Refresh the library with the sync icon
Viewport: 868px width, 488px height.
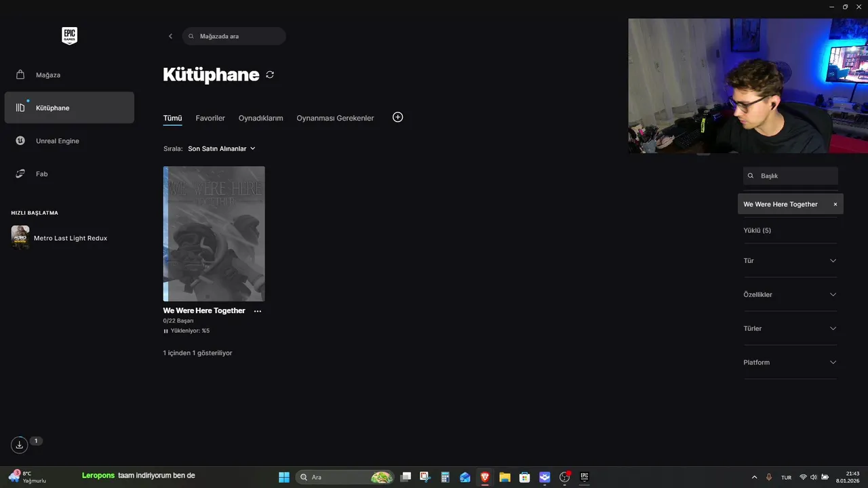(x=270, y=75)
